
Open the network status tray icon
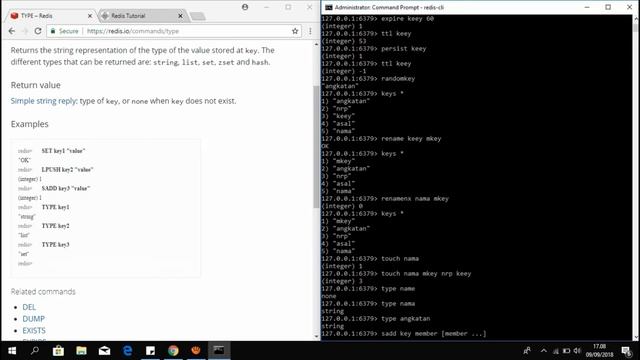(556, 351)
